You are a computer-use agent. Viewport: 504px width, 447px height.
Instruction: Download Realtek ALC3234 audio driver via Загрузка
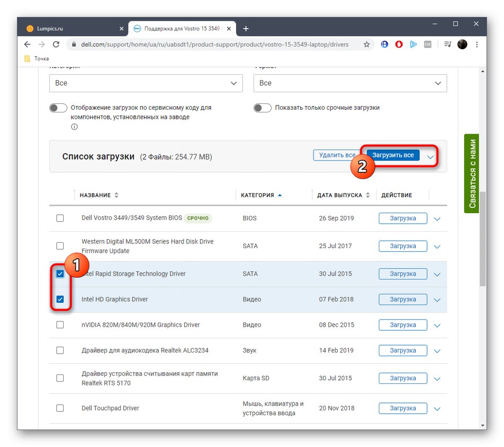tap(403, 350)
